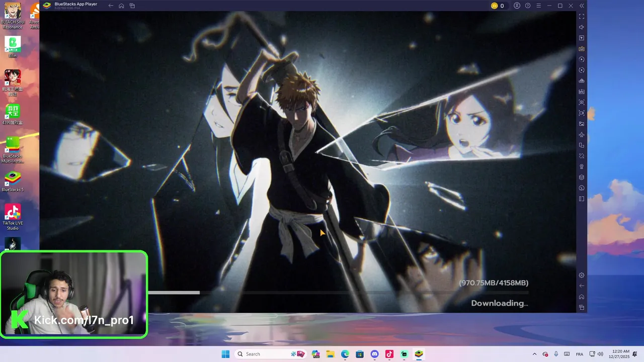Image resolution: width=644 pixels, height=362 pixels.
Task: Open multi-instance layers icon in BlueStacks sidebar
Action: pyautogui.click(x=582, y=177)
